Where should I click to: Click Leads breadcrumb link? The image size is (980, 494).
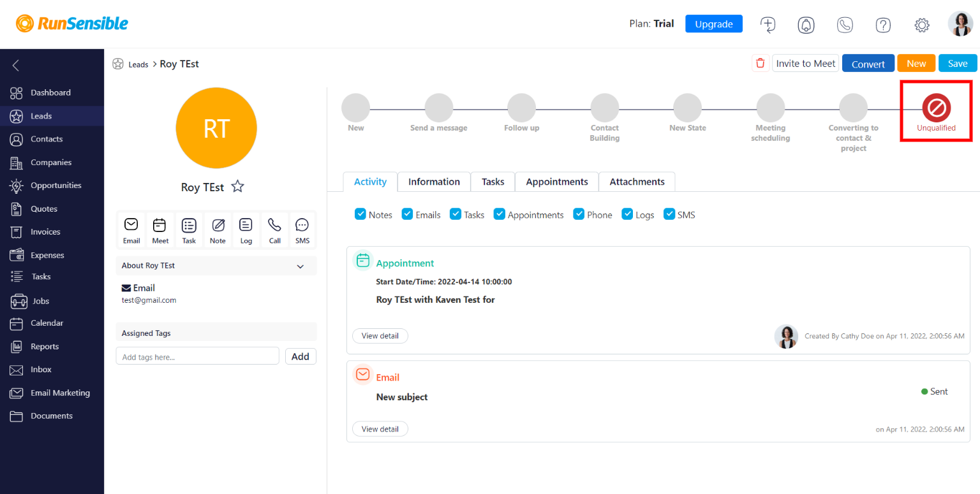(x=138, y=64)
